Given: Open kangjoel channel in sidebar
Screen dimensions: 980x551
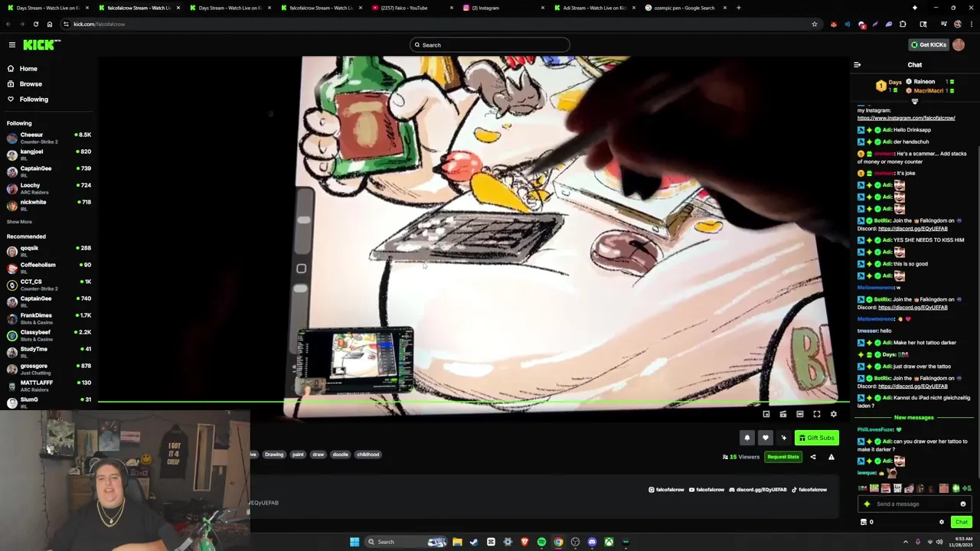Looking at the screenshot, I should point(48,155).
